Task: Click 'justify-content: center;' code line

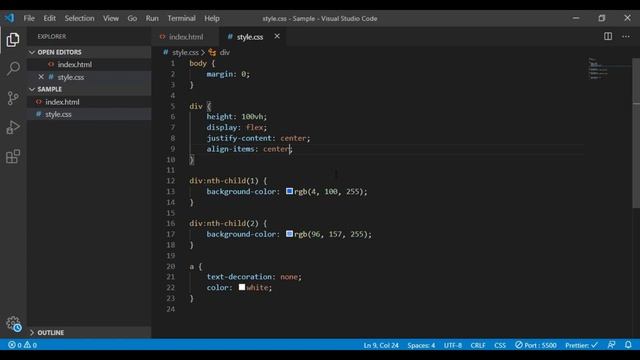Action: pyautogui.click(x=258, y=138)
